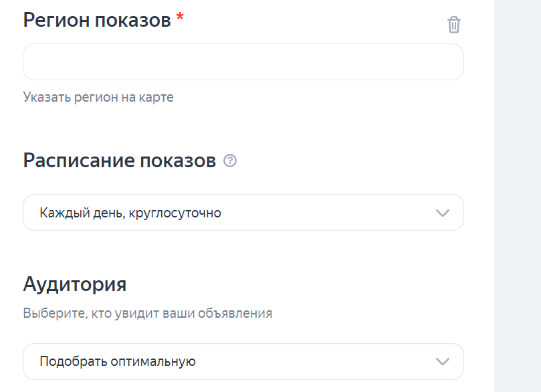
Task: Click the word Регион in the top heading
Action: pos(56,21)
